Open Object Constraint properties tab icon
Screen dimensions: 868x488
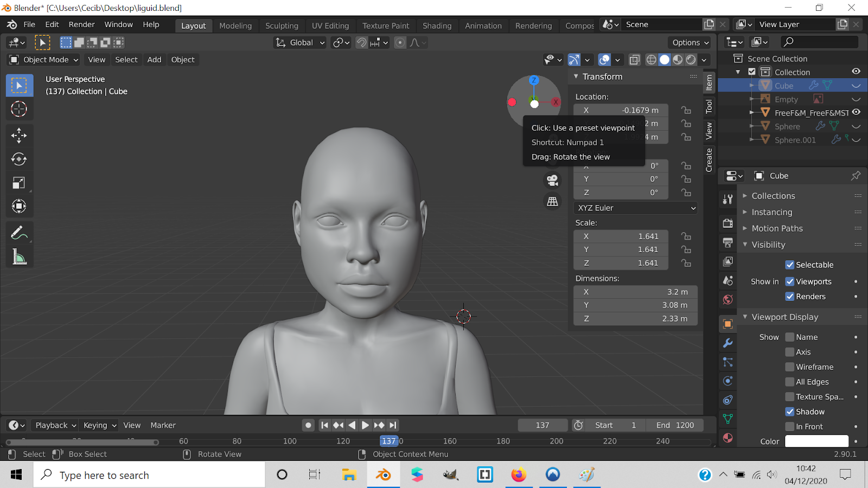coord(728,400)
